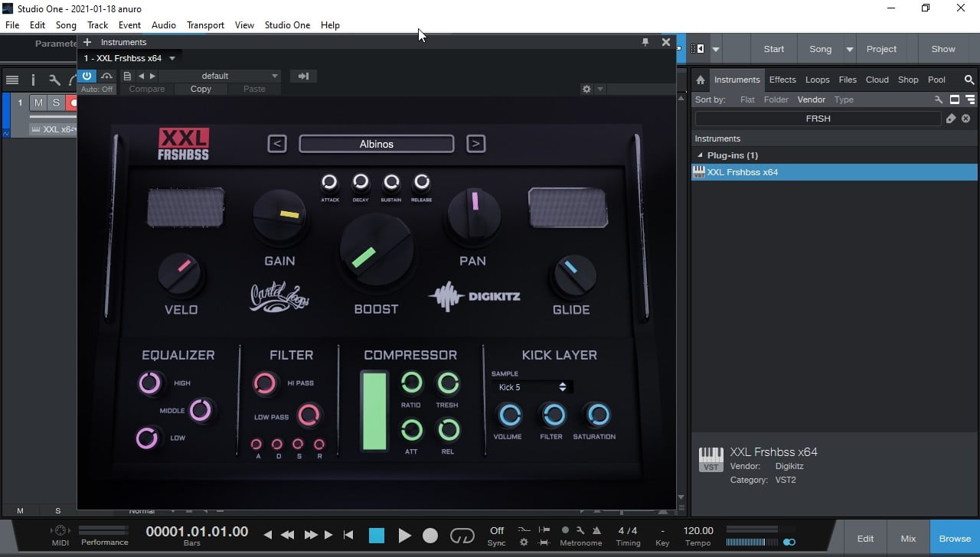Click the plug-in sidechain/routing arc icon

[106, 76]
